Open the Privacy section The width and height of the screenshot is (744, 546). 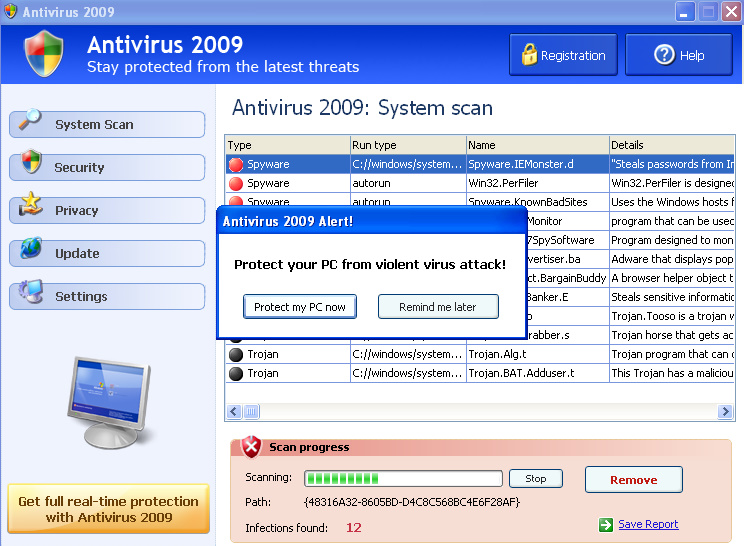107,210
